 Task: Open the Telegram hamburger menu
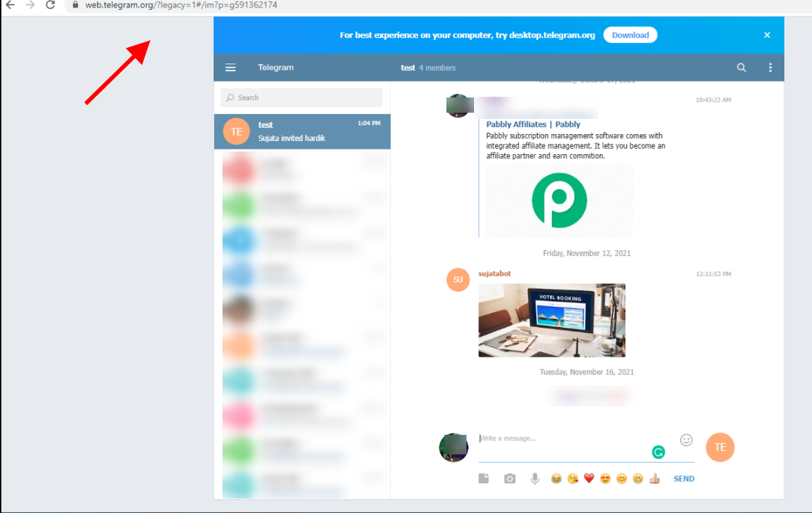coord(230,67)
